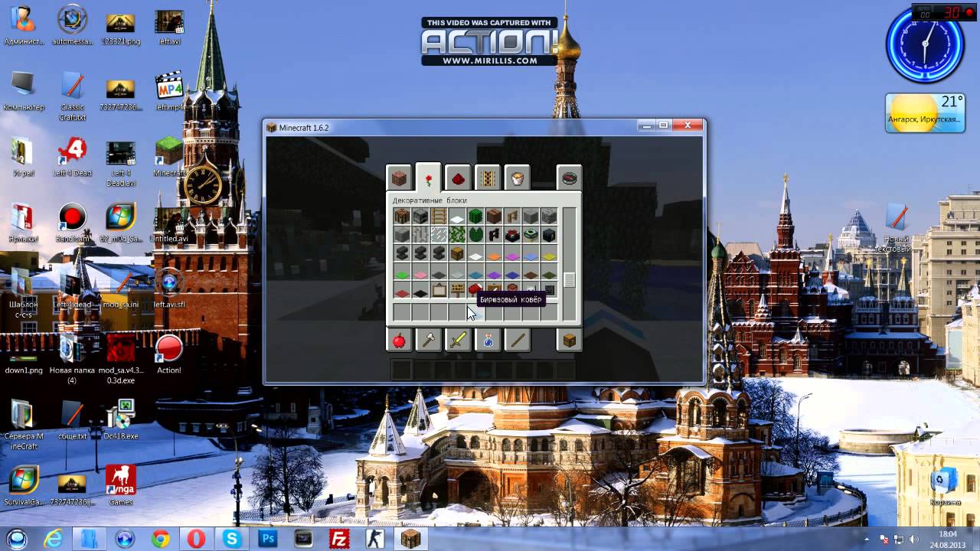Select the wooden chest item
This screenshot has width=980, height=551.
click(457, 253)
